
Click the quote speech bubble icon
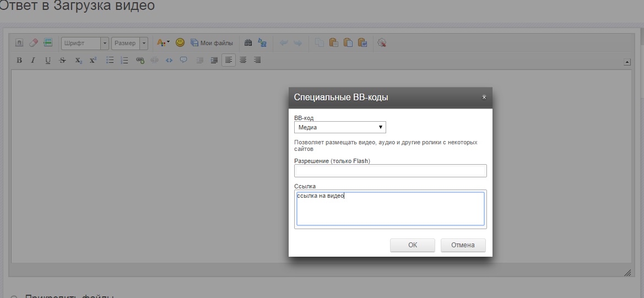click(183, 61)
